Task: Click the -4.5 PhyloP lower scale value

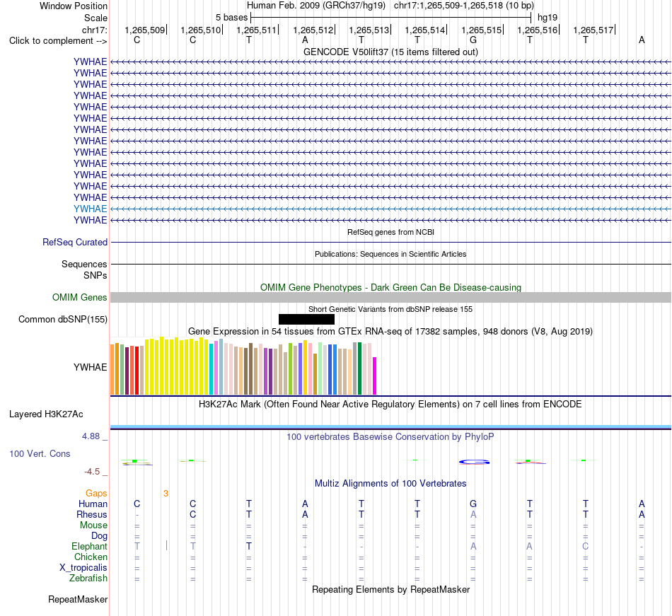Action: 92,472
